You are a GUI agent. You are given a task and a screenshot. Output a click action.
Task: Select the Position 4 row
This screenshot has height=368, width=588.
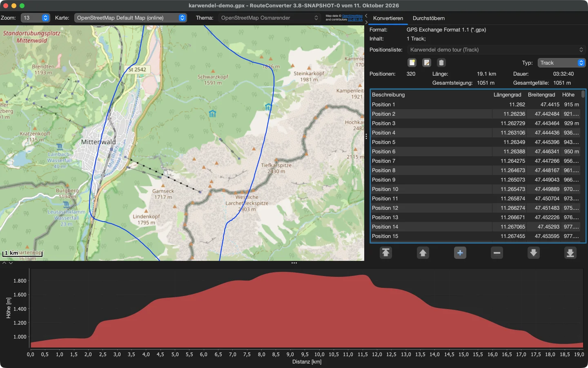tap(476, 133)
